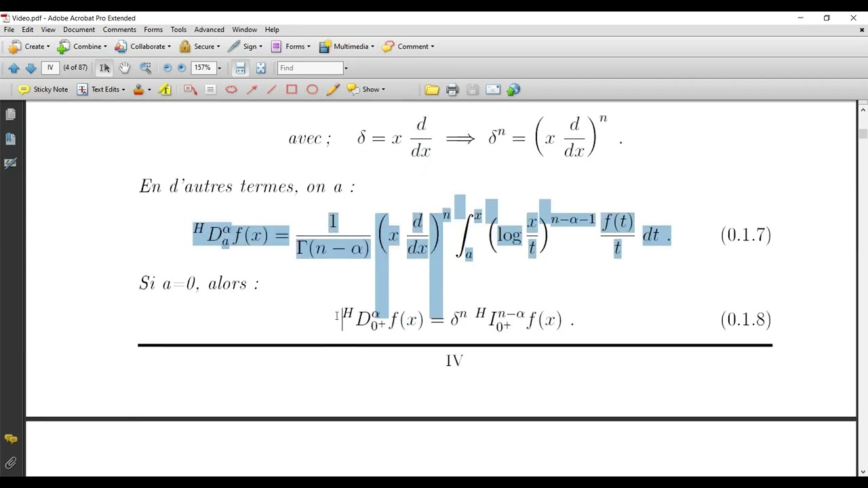
Task: Toggle fit one full page view
Action: click(260, 68)
